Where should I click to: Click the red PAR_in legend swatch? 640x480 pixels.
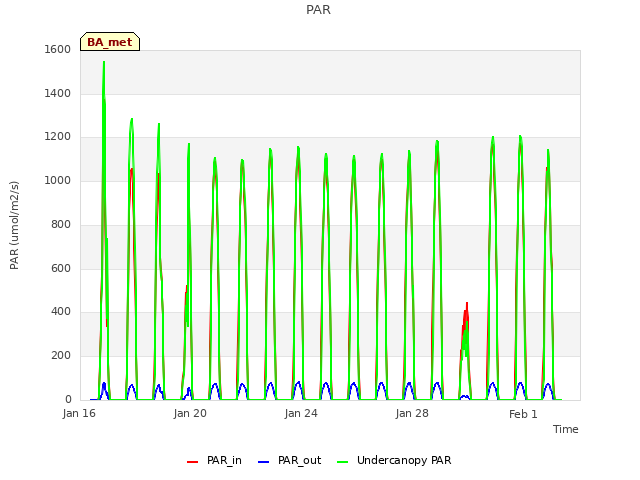[192, 462]
